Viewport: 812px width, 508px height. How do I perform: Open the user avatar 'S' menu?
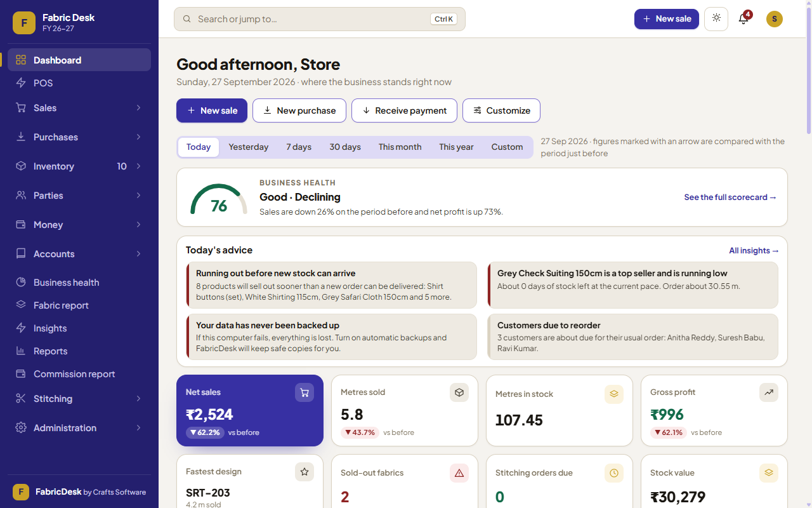click(775, 19)
